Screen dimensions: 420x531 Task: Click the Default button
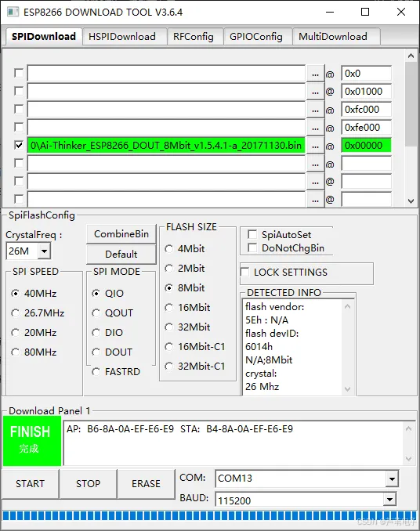pos(121,255)
